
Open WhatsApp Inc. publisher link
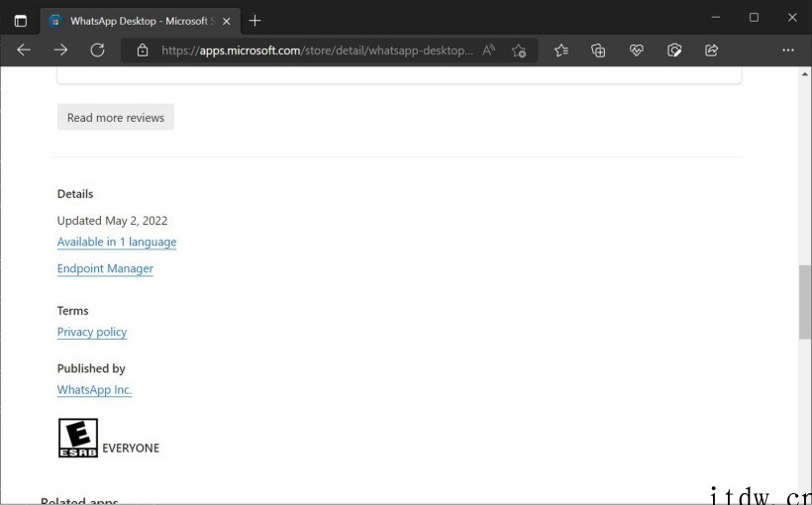[x=94, y=389]
